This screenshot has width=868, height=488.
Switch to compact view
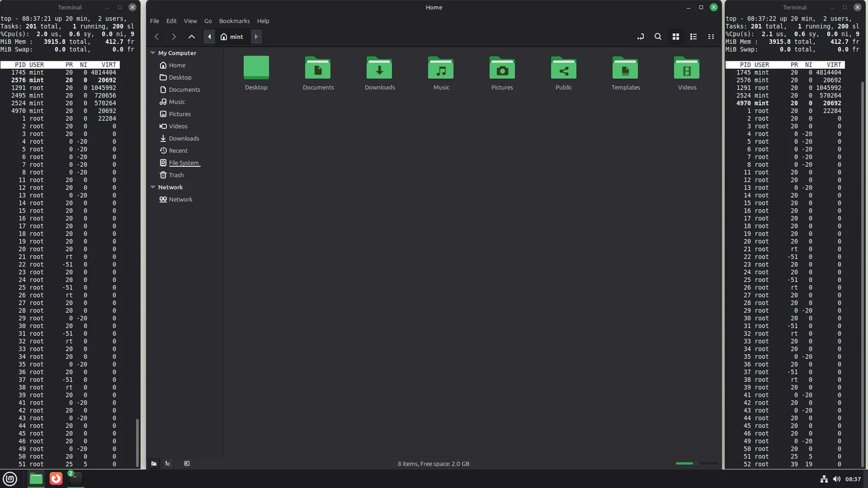(x=711, y=37)
